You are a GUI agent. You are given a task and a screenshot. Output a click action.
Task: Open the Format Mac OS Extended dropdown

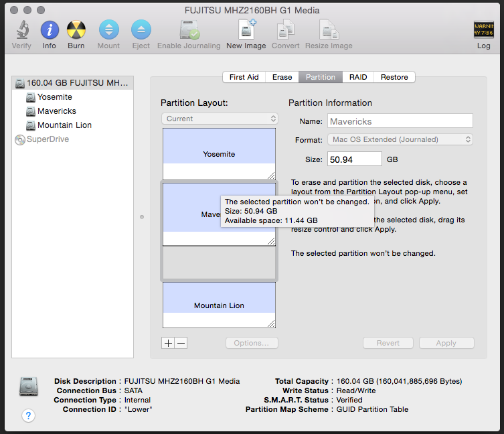[400, 139]
